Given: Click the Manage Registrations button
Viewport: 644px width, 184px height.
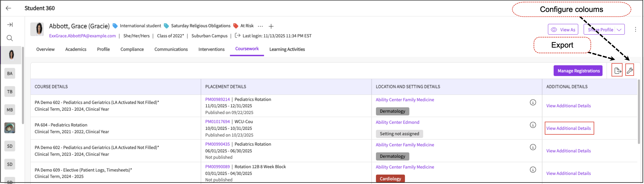Looking at the screenshot, I should (578, 71).
